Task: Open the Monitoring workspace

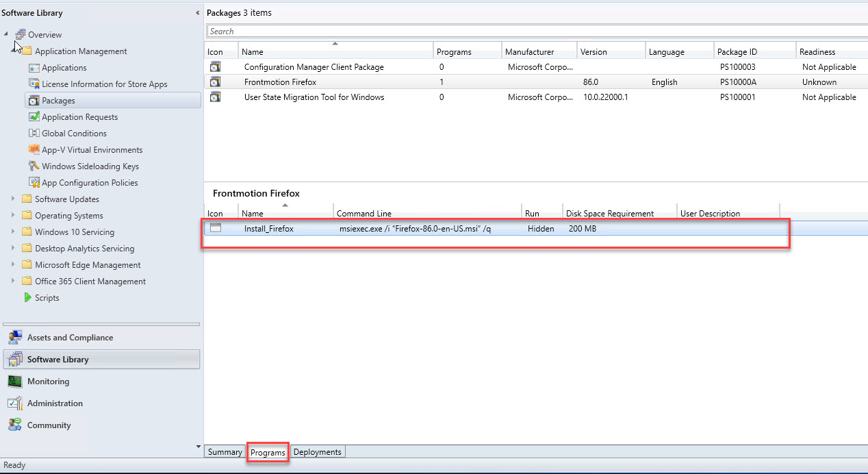Action: coord(48,382)
